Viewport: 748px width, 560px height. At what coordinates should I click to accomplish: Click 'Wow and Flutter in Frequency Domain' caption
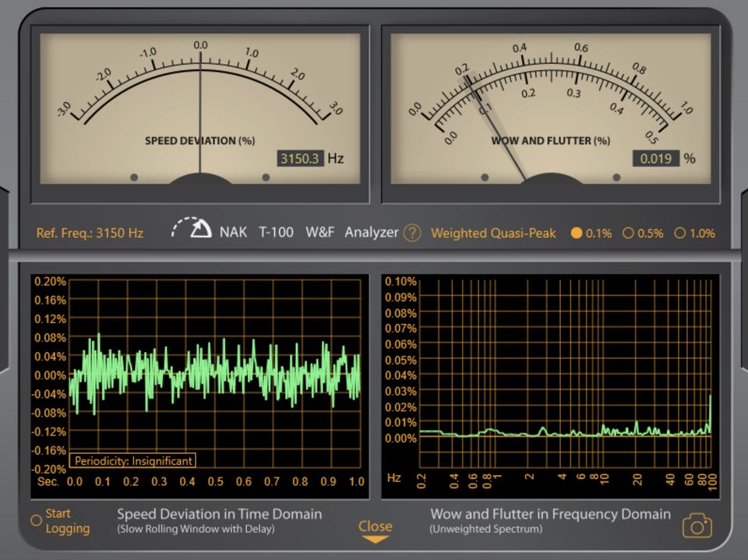(551, 514)
